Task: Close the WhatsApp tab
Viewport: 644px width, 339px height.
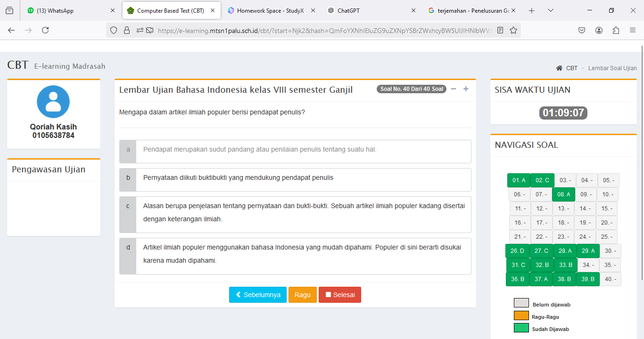Action: coord(112,10)
